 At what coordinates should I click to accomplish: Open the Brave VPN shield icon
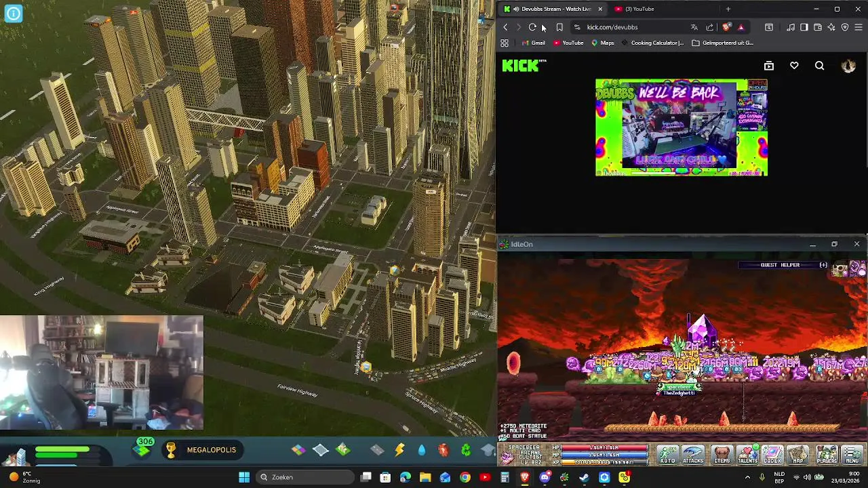(845, 27)
